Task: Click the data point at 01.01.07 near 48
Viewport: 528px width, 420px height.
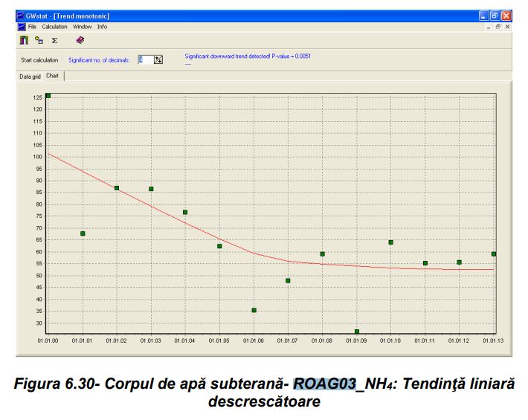Action: pyautogui.click(x=288, y=281)
